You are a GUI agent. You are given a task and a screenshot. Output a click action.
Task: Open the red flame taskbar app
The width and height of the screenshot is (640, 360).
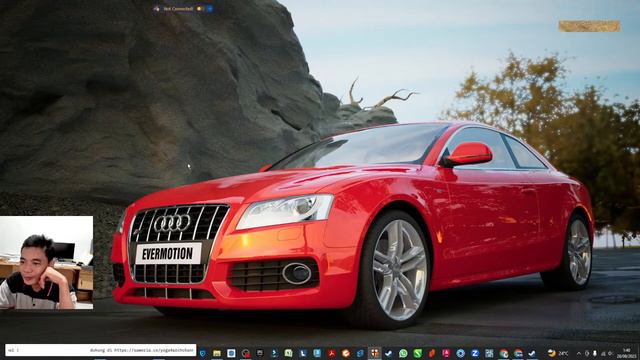point(432,353)
